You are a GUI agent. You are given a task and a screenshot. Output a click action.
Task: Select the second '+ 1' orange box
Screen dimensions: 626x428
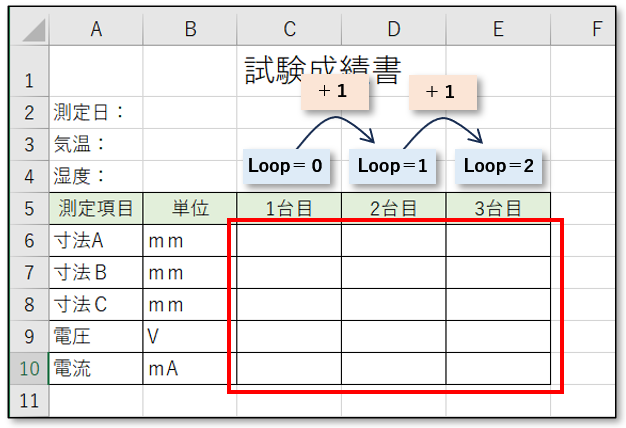[x=441, y=92]
